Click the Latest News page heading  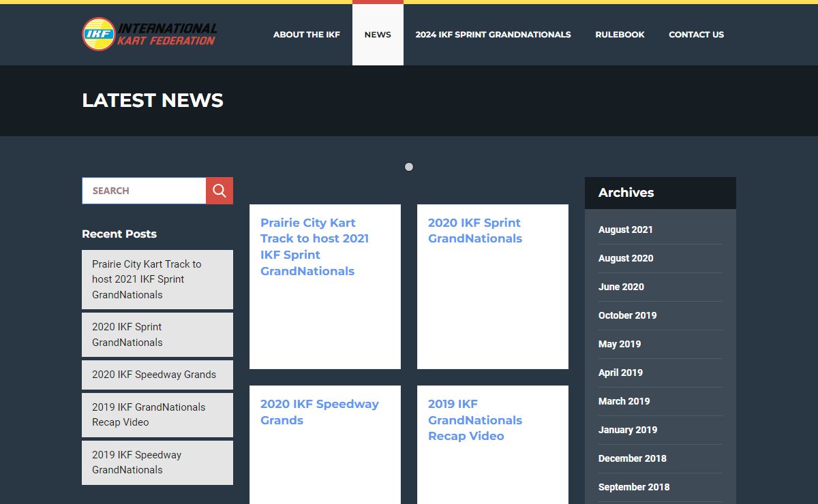click(x=153, y=101)
